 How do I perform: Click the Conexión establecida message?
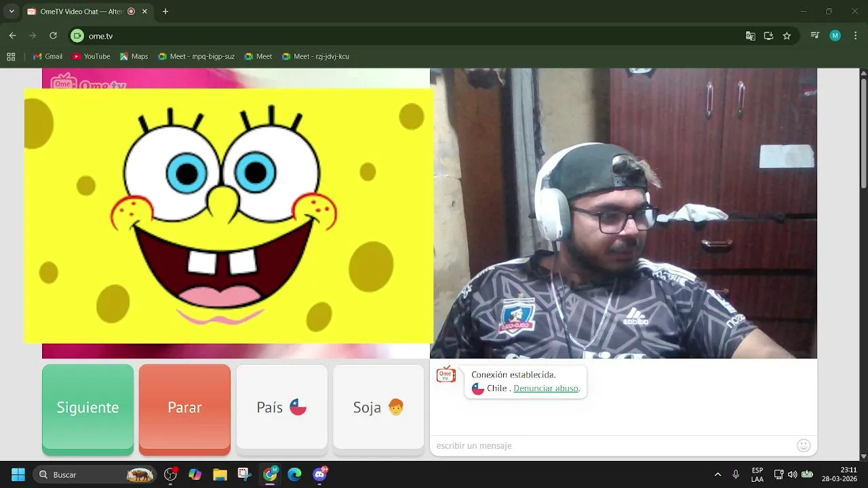tap(513, 375)
